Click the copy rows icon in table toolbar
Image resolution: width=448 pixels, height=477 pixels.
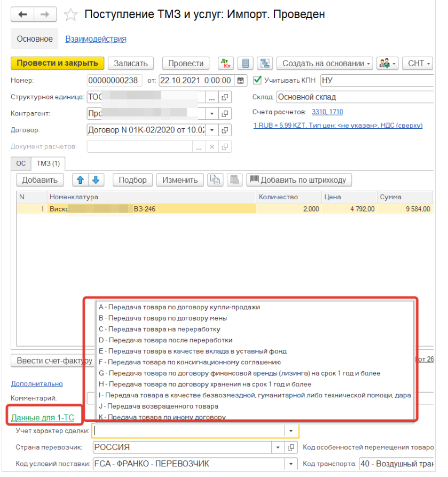pos(215,180)
